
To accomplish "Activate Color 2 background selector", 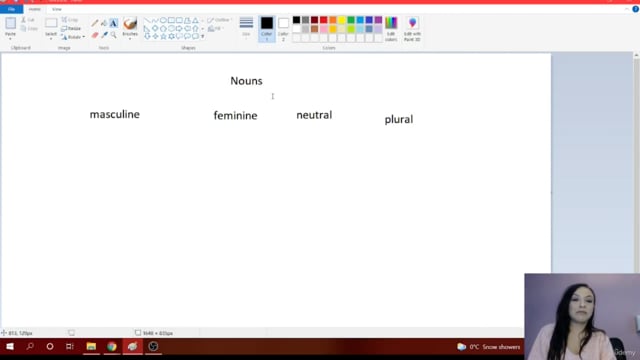I will [283, 29].
